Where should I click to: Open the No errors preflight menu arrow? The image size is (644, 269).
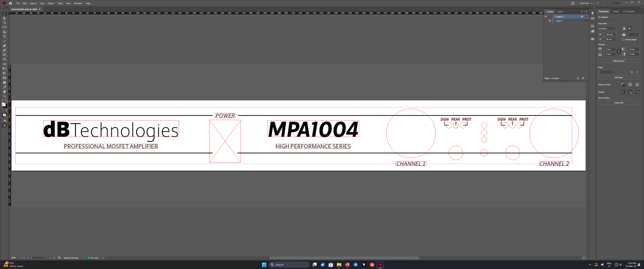103,258
